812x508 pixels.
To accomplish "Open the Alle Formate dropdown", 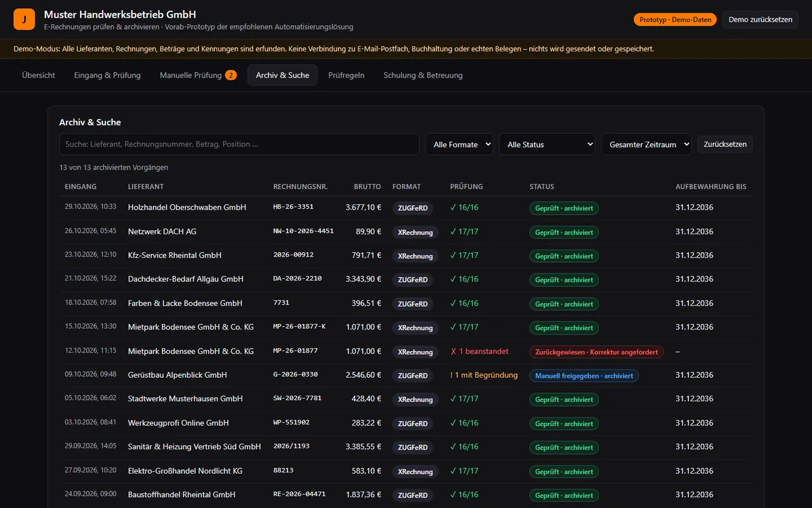I will click(459, 144).
